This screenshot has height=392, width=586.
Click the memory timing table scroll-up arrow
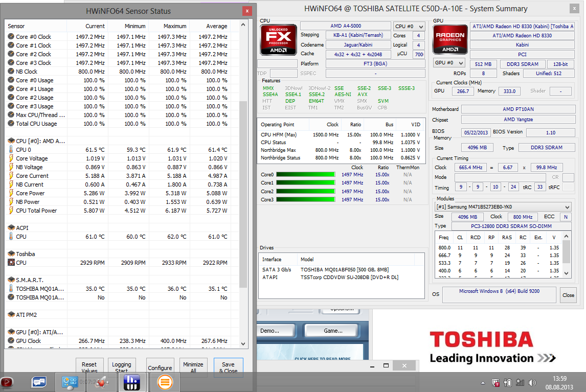(567, 237)
